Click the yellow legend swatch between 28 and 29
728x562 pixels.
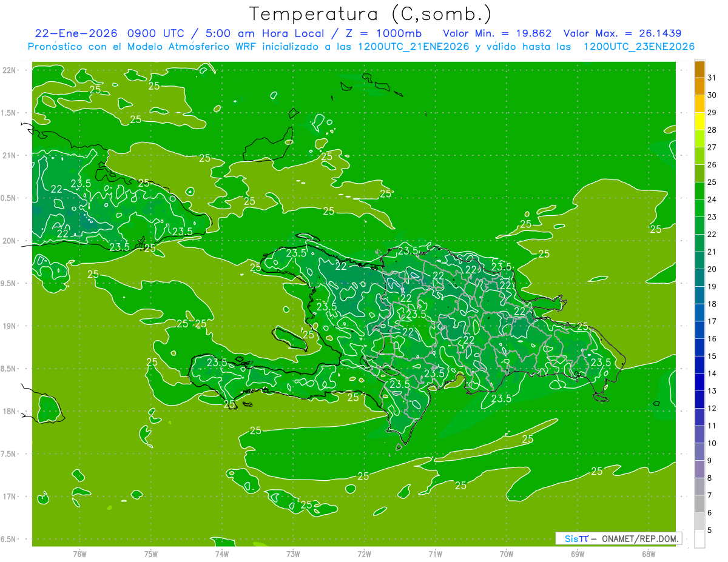point(699,121)
